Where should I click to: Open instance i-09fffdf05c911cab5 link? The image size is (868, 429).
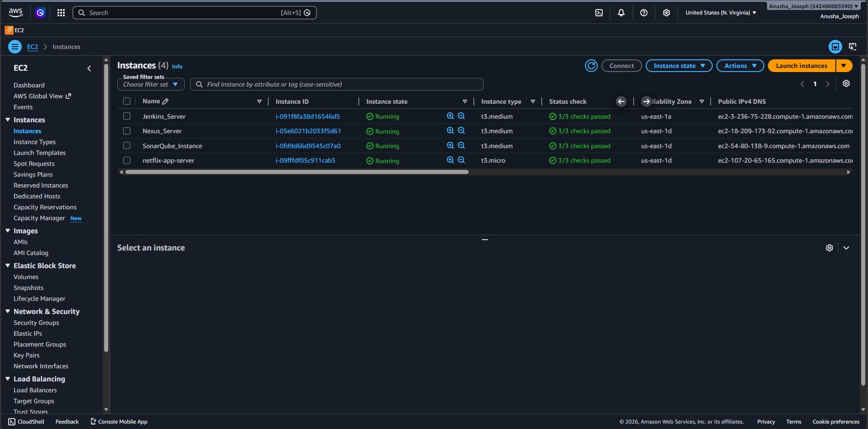[306, 160]
